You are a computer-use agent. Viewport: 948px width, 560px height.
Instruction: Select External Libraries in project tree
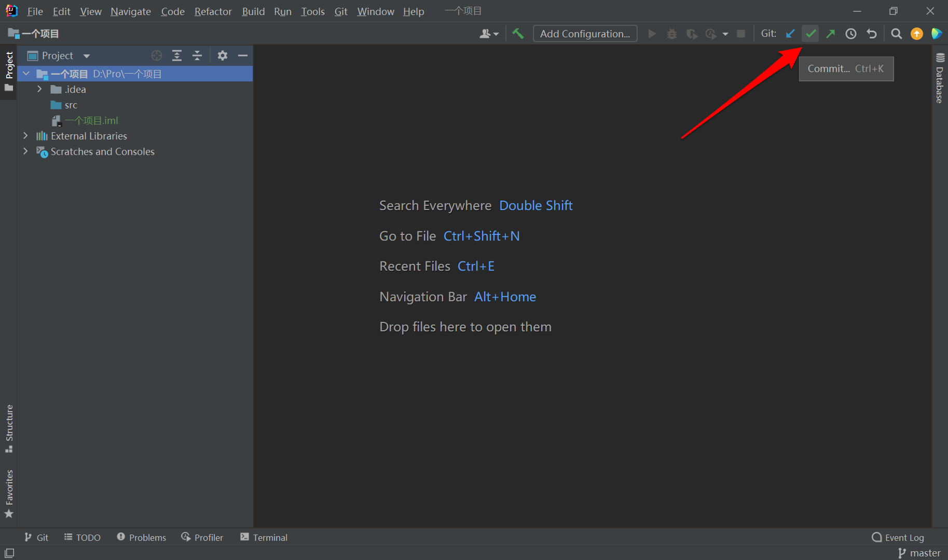81,136
